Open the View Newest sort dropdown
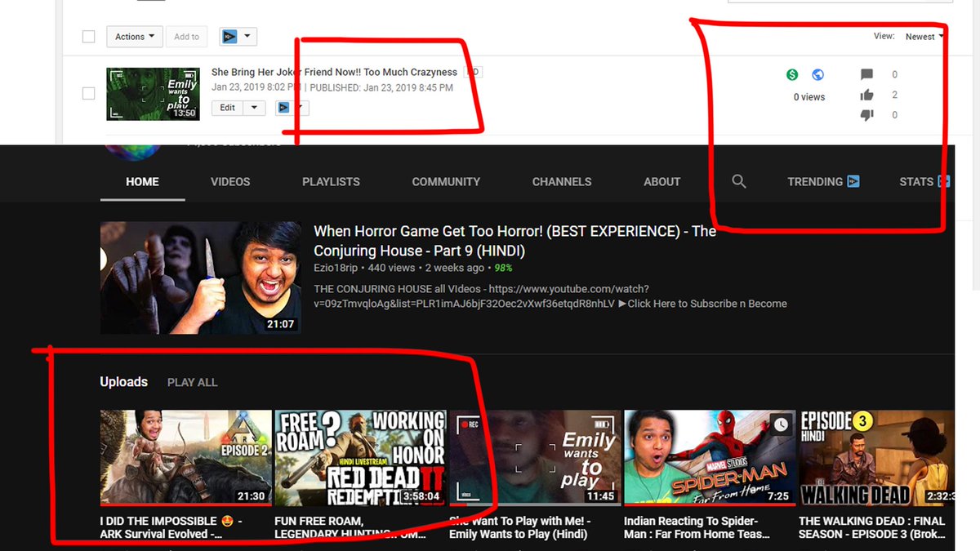Screen dimensions: 980x551 tap(924, 37)
